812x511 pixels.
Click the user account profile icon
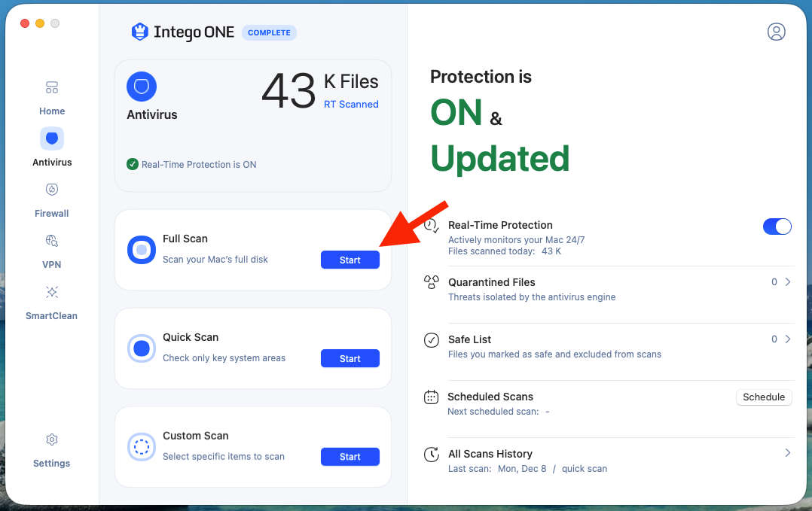coord(777,32)
